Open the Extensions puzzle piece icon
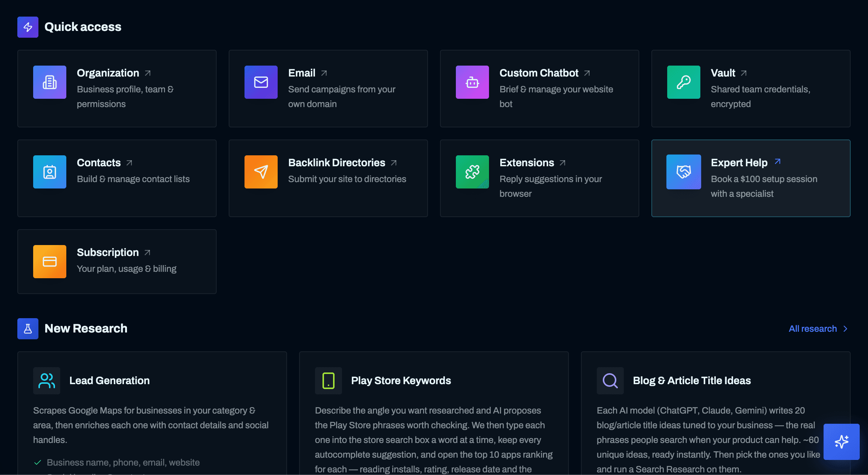 [472, 172]
